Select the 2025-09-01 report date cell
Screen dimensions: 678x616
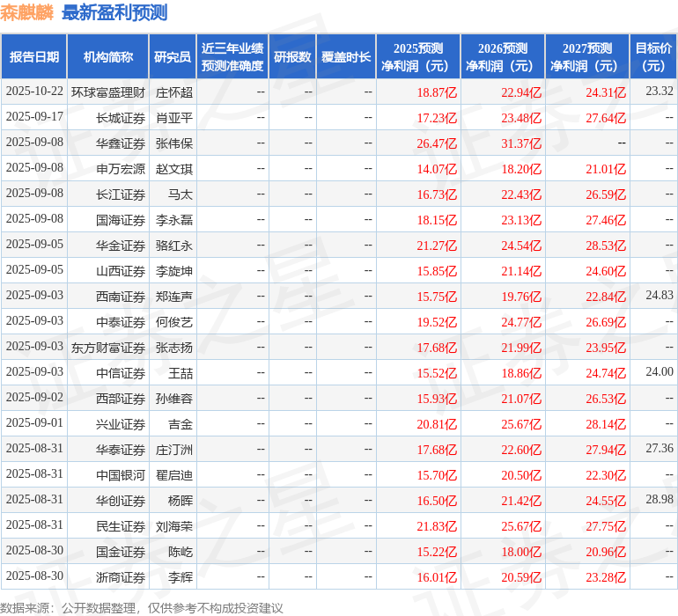[34, 424]
